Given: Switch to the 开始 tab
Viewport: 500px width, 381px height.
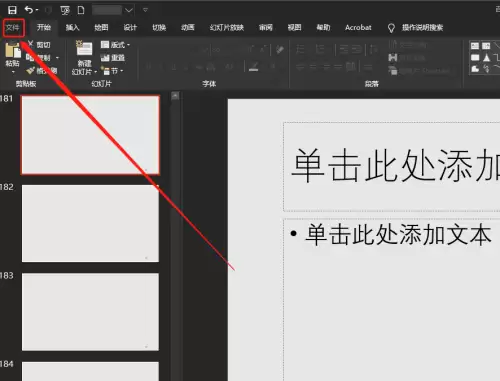Looking at the screenshot, I should click(44, 27).
